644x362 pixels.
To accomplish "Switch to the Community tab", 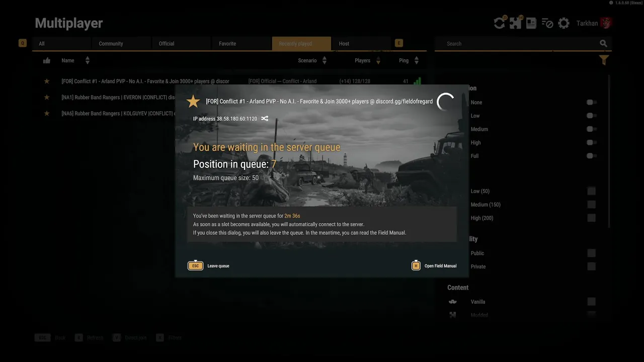I will 121,44.
